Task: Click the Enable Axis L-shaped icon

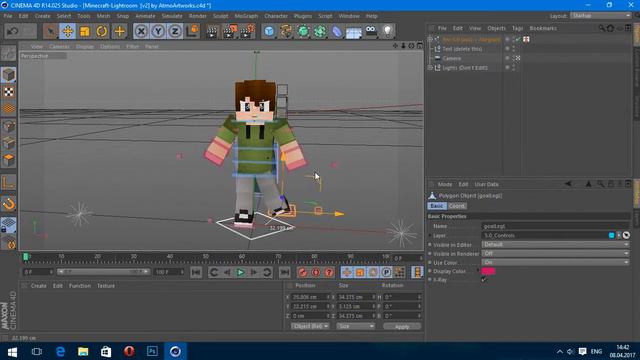Action: tap(9, 182)
